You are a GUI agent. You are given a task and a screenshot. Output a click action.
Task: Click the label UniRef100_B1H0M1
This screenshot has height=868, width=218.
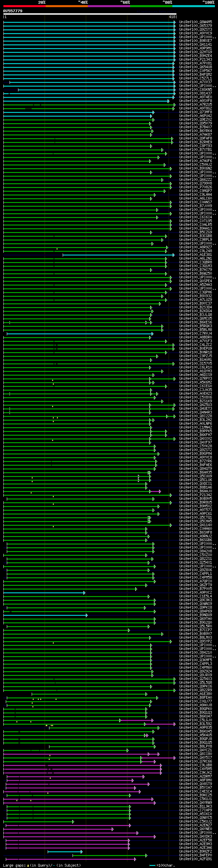196,360
